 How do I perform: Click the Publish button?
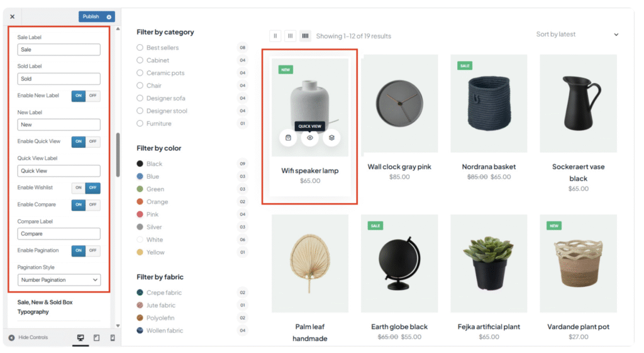pos(91,17)
